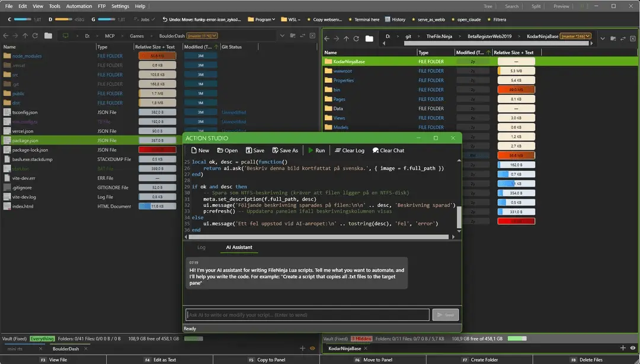Screen dimensions: 640x364
Task: Click Save As in Action Studio toolbar
Action: pyautogui.click(x=285, y=150)
